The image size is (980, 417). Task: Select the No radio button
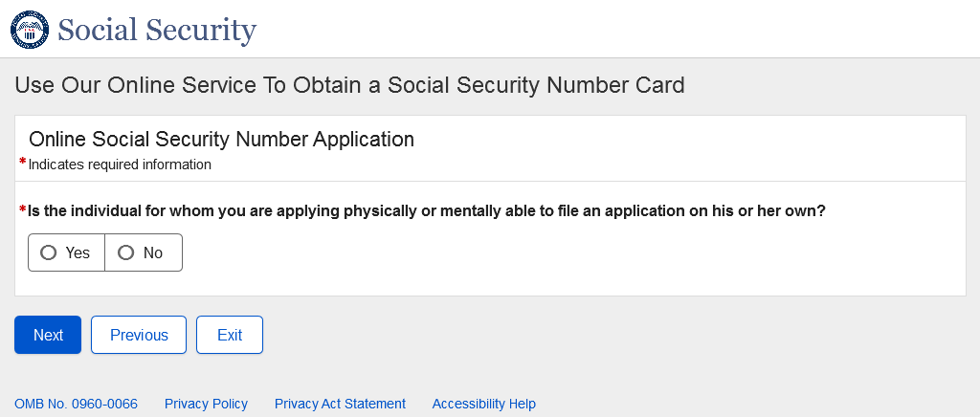point(125,252)
